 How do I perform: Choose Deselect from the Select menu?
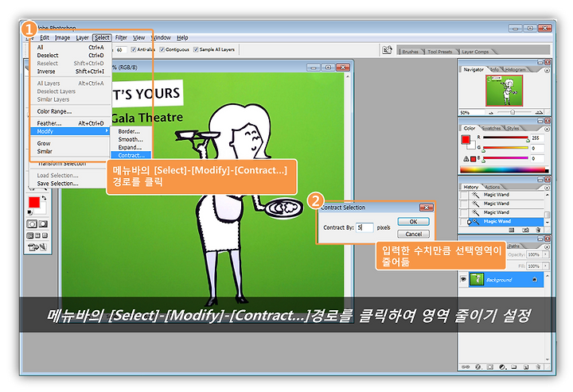coord(70,55)
